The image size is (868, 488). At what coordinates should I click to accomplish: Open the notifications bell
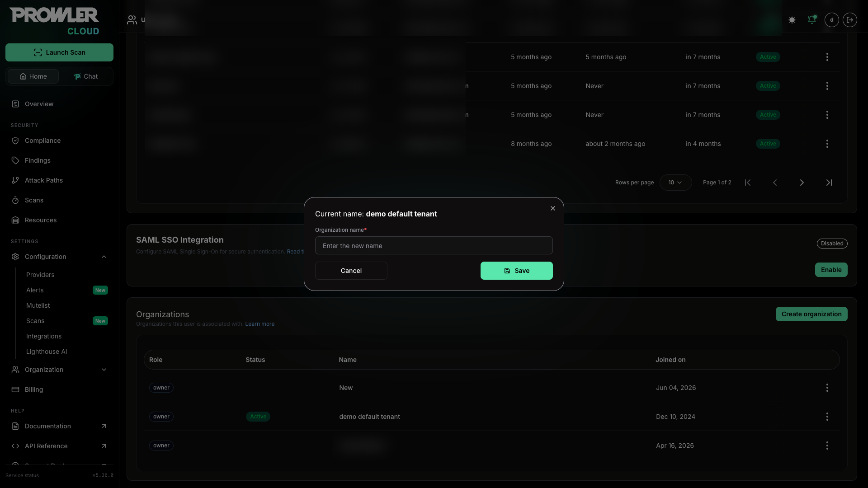(x=812, y=20)
